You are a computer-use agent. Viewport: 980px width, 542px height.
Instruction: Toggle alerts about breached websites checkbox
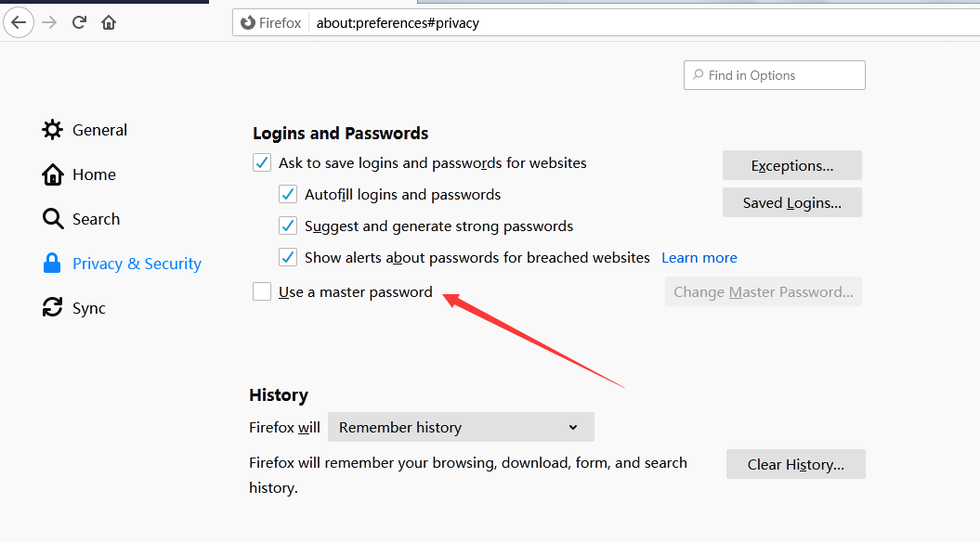pos(288,257)
